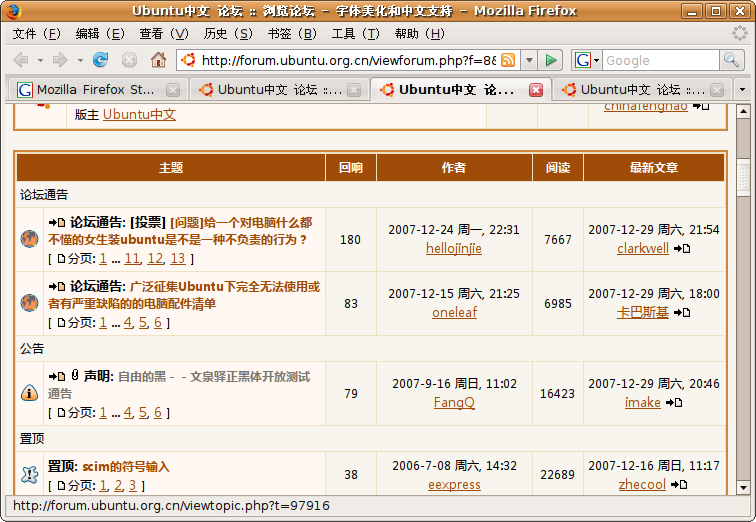
Task: Open the 历史 (S) menu
Action: (228, 34)
